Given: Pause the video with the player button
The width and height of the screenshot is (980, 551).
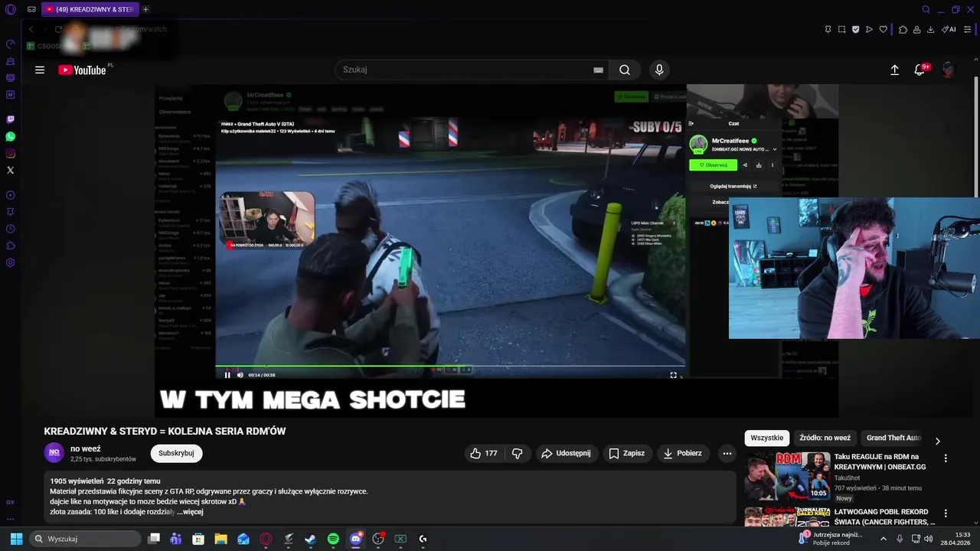Looking at the screenshot, I should 227,375.
